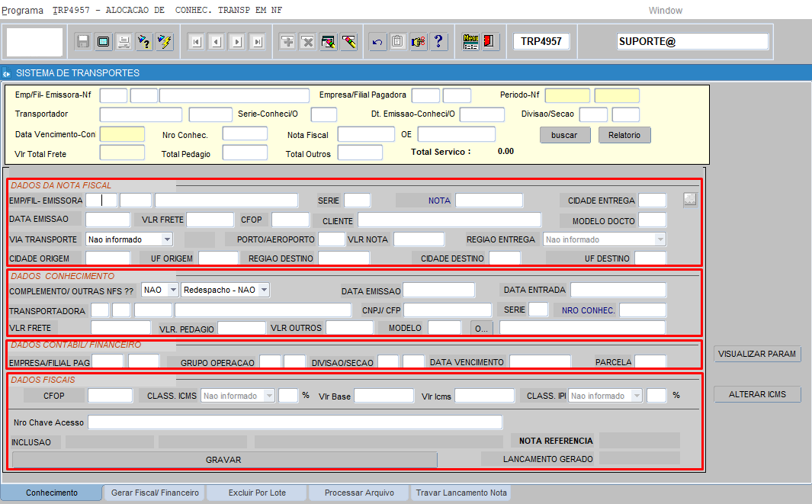The width and height of the screenshot is (812, 504).
Task: Click the DATA VENCIMENTO field
Action: [540, 361]
